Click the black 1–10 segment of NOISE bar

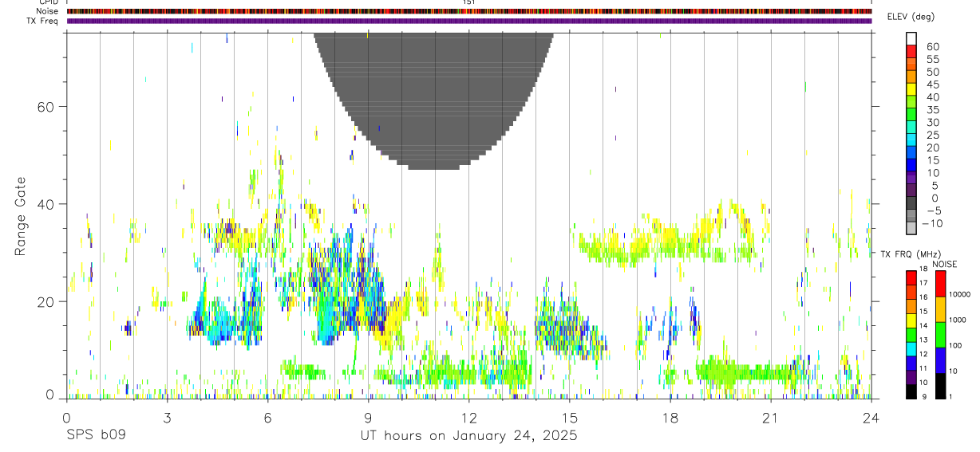(940, 385)
